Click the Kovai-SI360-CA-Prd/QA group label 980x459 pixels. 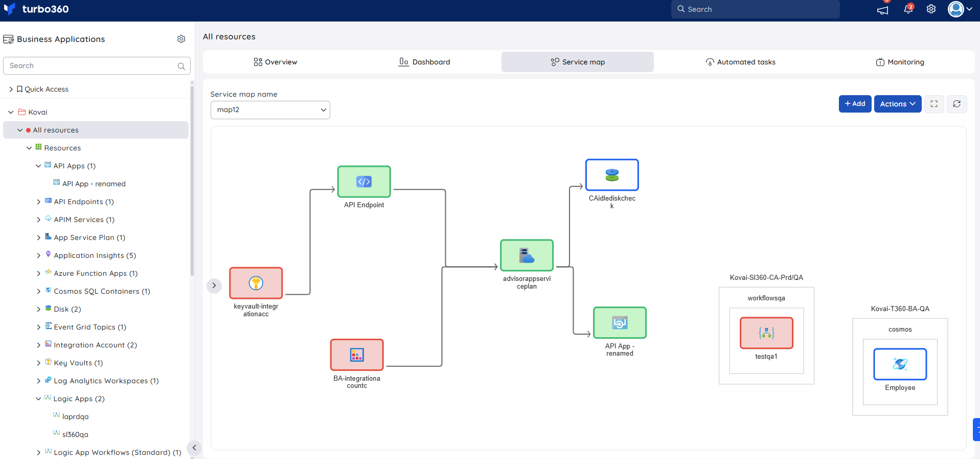[x=766, y=278]
